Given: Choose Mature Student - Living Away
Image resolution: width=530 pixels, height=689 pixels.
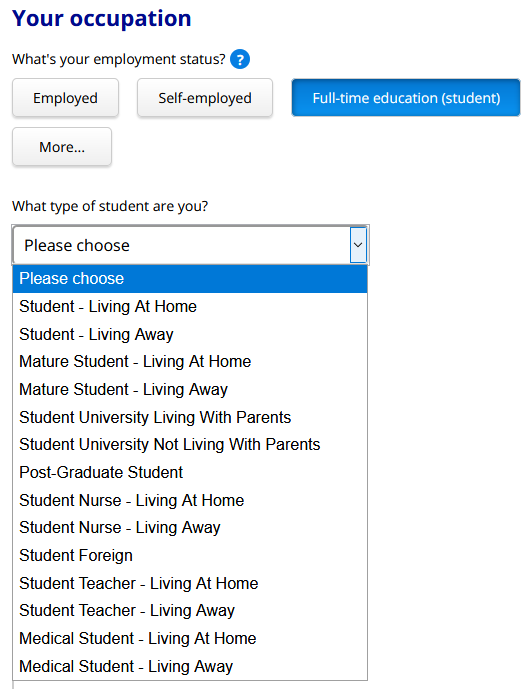Looking at the screenshot, I should [190, 389].
